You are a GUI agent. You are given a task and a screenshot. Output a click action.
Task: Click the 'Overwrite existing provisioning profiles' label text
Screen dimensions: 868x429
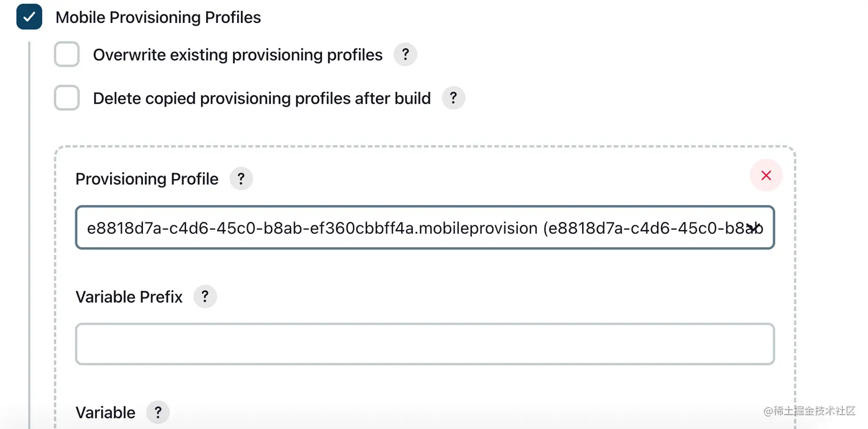pos(238,55)
